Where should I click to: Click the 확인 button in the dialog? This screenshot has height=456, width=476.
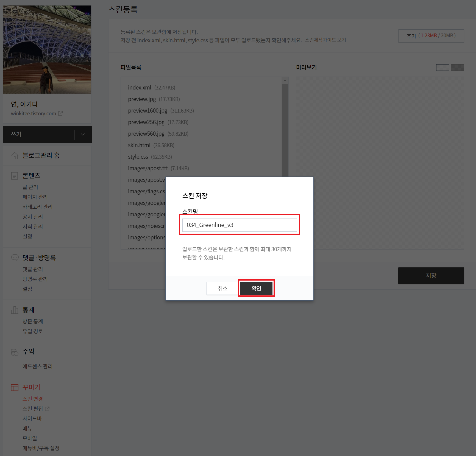[256, 288]
